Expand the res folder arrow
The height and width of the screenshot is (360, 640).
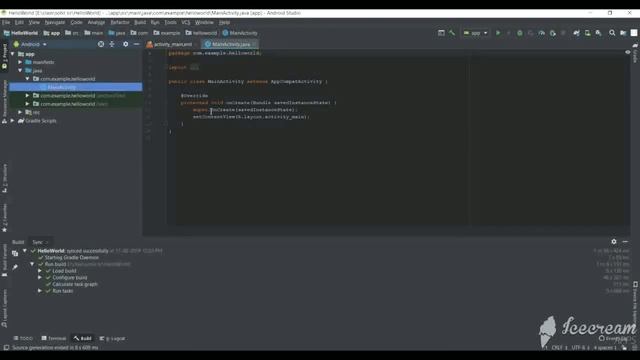tap(20, 112)
